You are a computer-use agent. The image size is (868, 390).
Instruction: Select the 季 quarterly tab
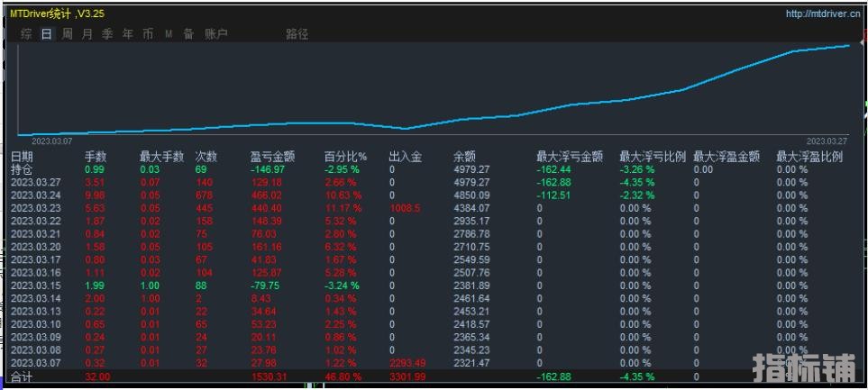pos(107,34)
